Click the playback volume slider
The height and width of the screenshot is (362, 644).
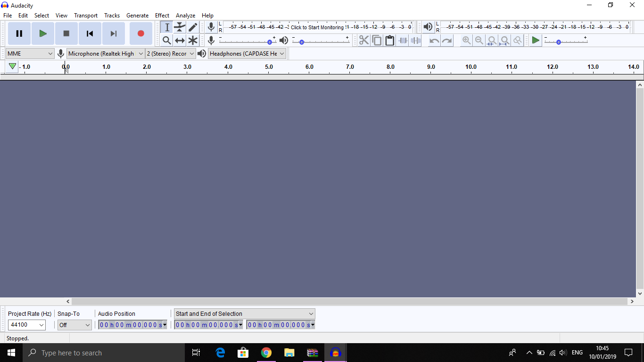(x=321, y=41)
